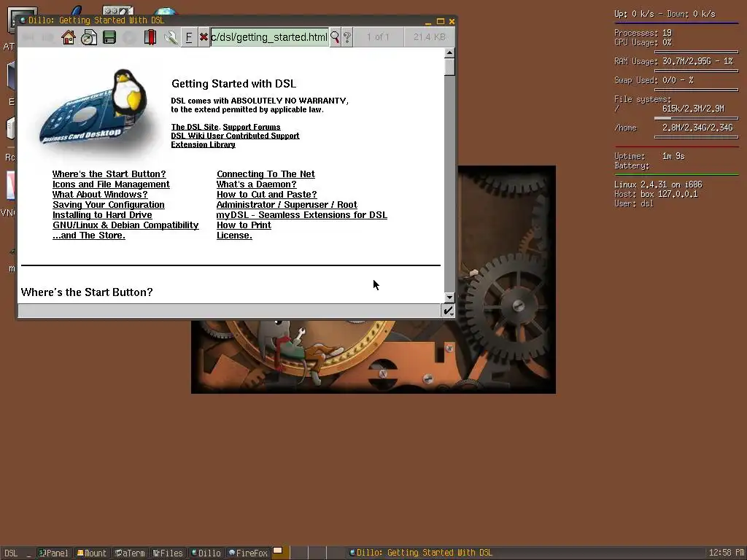Launch the Mount tool from taskbar
Image resolution: width=747 pixels, height=560 pixels.
[x=92, y=553]
